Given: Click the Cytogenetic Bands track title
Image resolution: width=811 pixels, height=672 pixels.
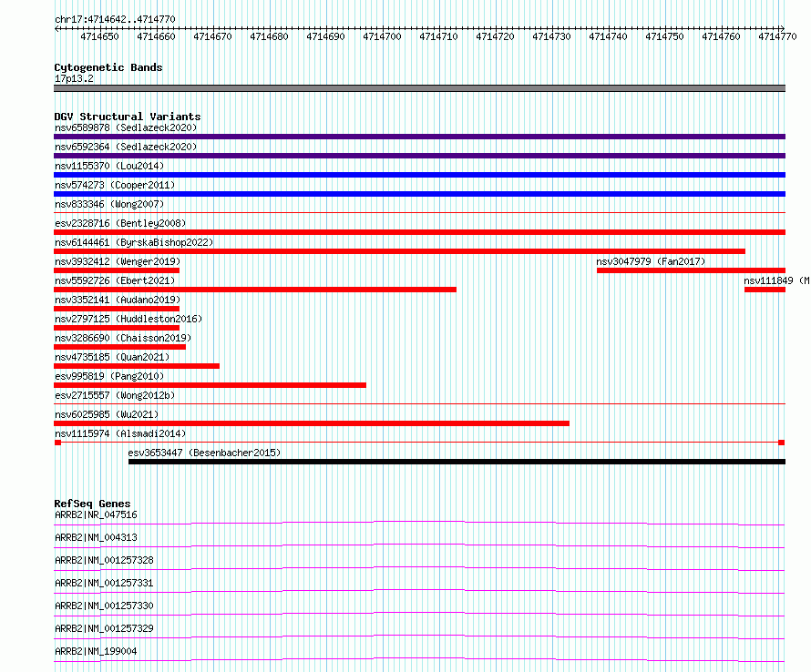Looking at the screenshot, I should pos(108,67).
